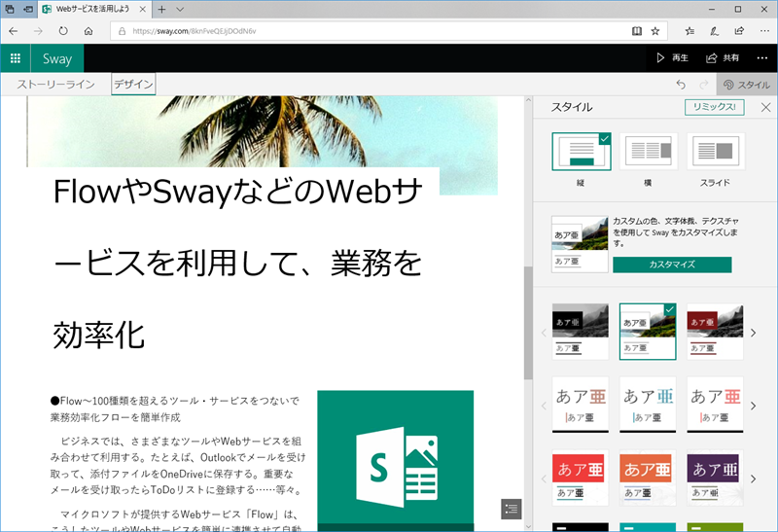This screenshot has height=532, width=778.
Task: Toggle the スタイル pane button
Action: pos(747,85)
